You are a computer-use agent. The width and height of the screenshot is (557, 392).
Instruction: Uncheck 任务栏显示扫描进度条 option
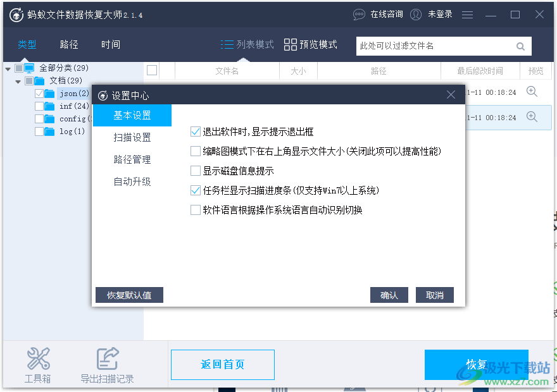coord(196,190)
